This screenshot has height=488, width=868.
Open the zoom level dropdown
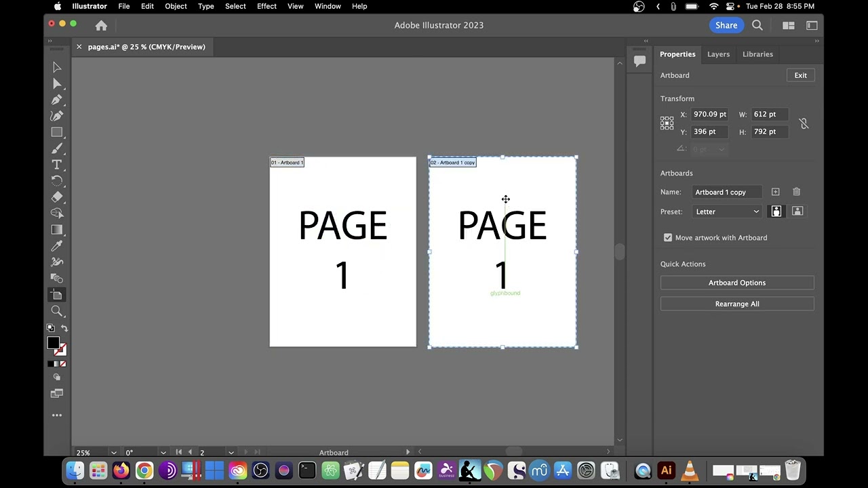(x=113, y=453)
